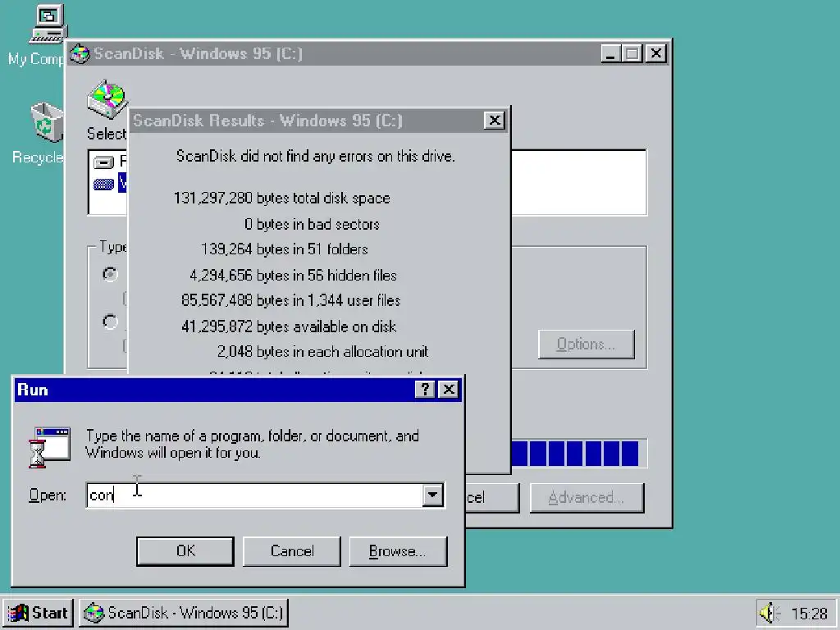Click '0 bytes in bad sectors' line

click(312, 224)
